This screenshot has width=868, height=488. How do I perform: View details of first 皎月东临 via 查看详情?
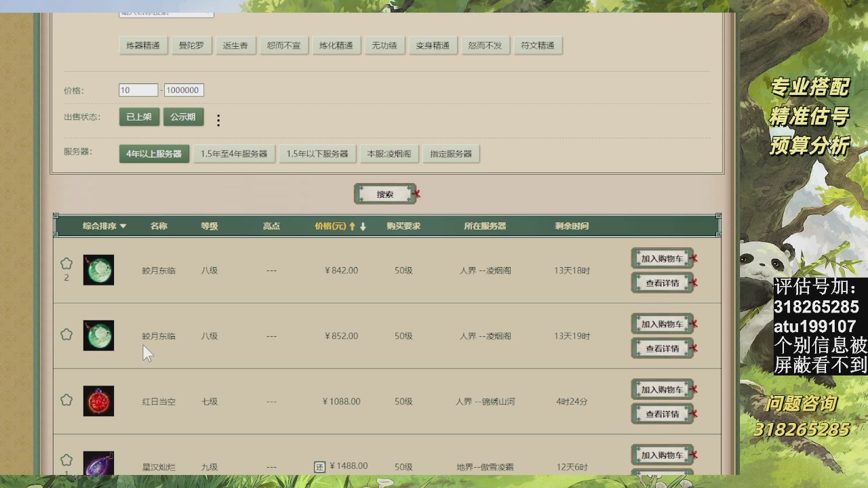pyautogui.click(x=661, y=283)
